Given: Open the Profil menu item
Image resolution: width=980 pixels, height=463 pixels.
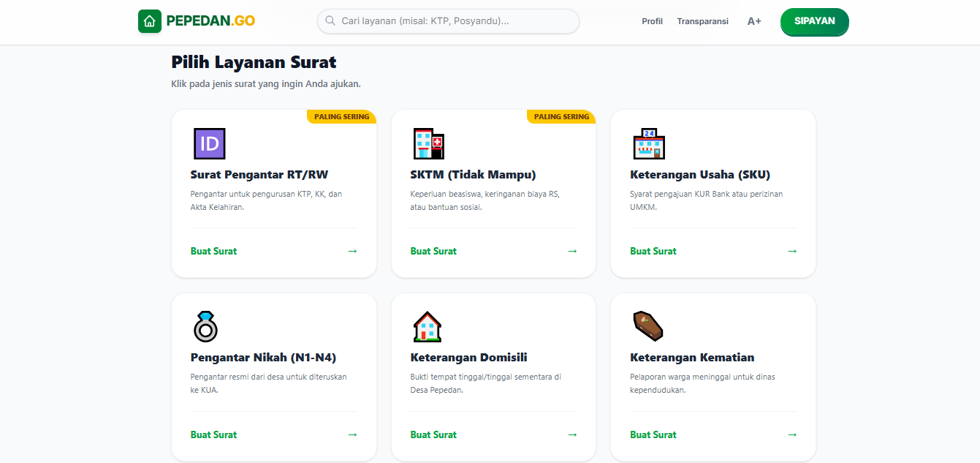Looking at the screenshot, I should [x=652, y=21].
